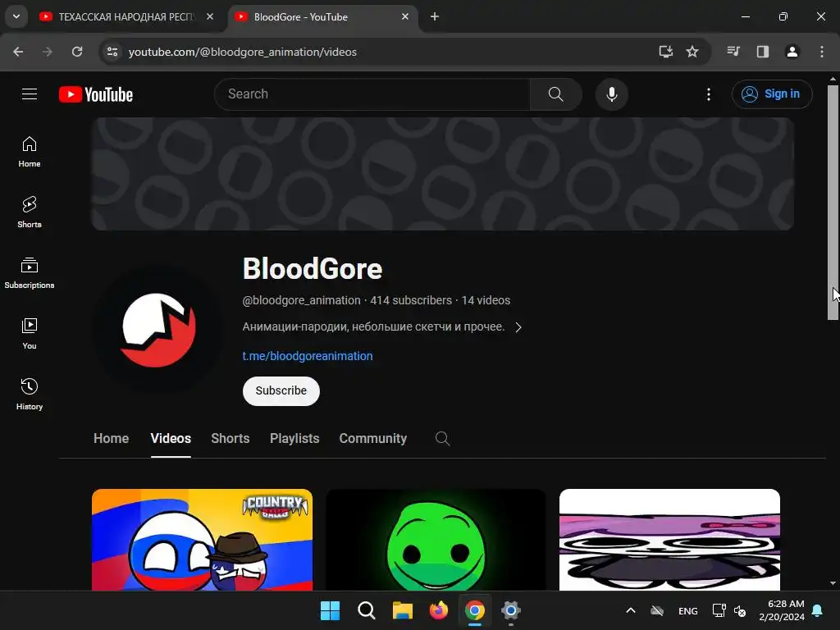Open a new browser tab
The height and width of the screenshot is (630, 840).
coord(435,16)
